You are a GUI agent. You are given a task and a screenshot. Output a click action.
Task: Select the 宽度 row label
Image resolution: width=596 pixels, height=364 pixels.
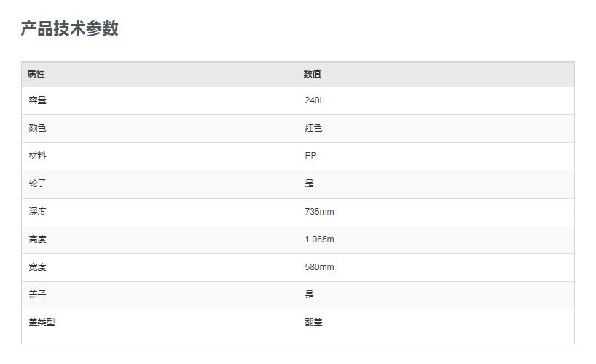(38, 267)
